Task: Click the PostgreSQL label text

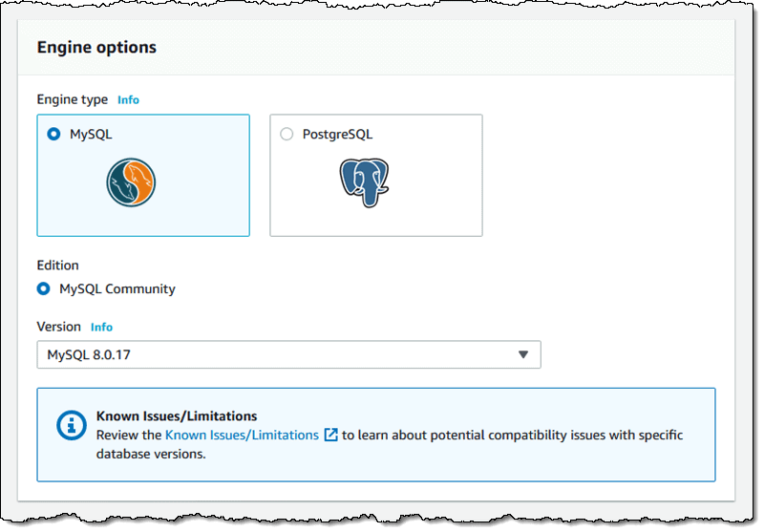Action: coord(337,135)
